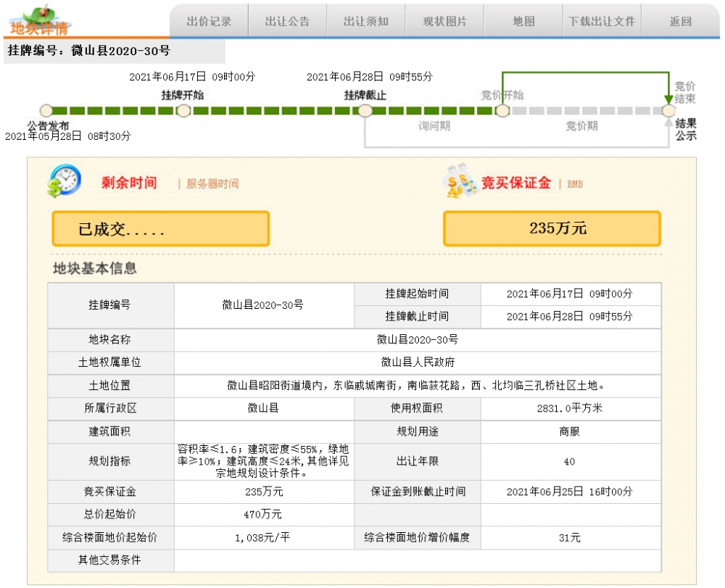725x588 pixels.
Task: Click the 2021年05月28日 08时30分 timeline date
Action: click(68, 136)
